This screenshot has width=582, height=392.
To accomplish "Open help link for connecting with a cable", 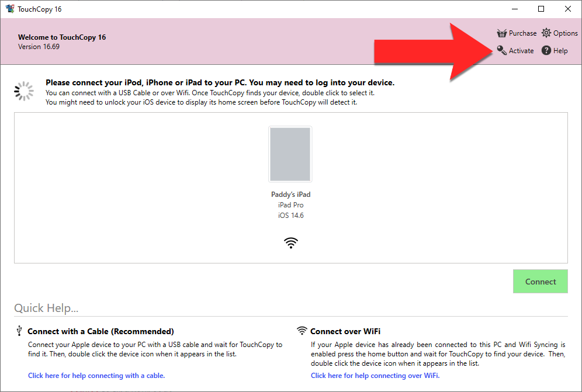I will 96,376.
